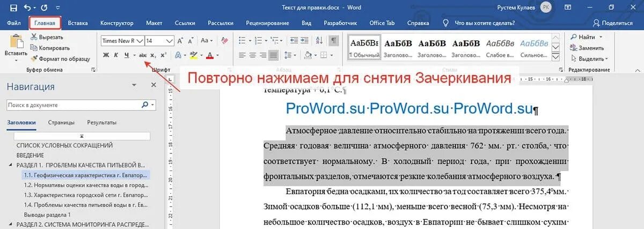The height and width of the screenshot is (229, 644).
Task: Save the document with the floppy icon
Action: [13, 8]
